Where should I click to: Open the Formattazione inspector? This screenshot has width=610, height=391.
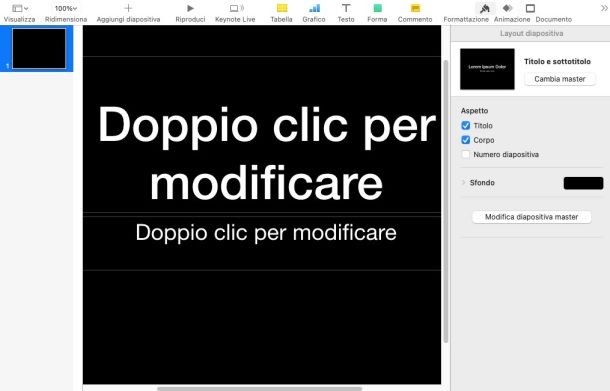point(484,8)
